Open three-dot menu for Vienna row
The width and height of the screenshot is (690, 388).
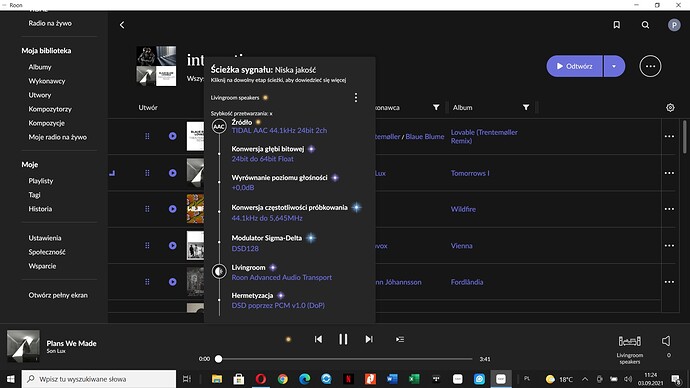point(669,245)
